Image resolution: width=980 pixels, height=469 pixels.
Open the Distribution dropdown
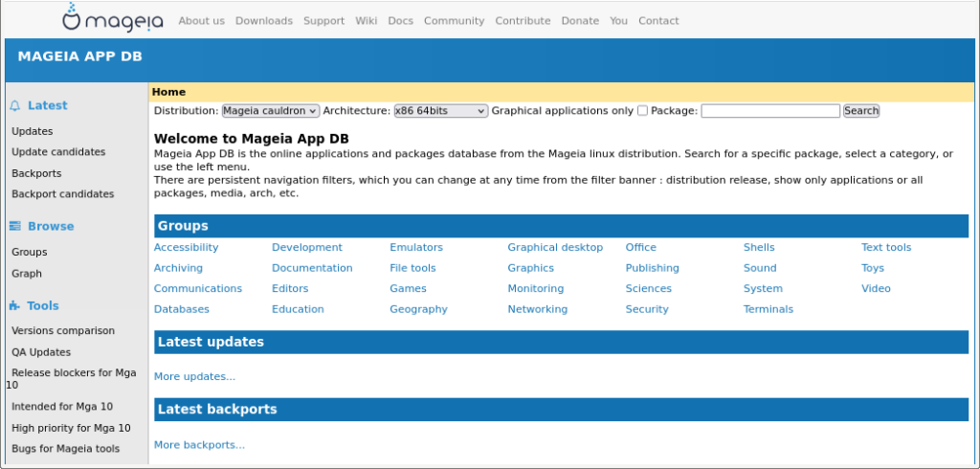271,111
